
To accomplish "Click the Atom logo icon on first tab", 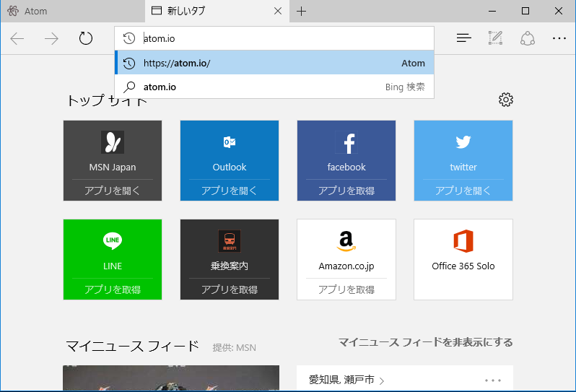I will tap(13, 11).
